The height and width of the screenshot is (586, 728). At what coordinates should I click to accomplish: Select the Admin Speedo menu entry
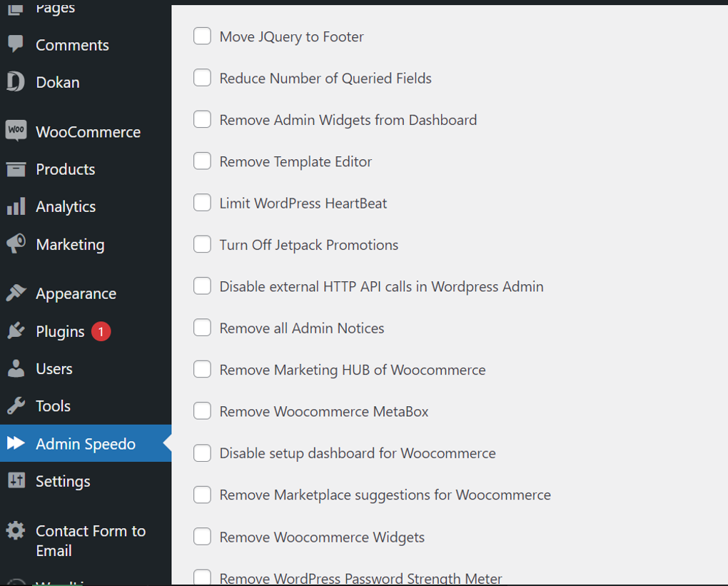(86, 443)
